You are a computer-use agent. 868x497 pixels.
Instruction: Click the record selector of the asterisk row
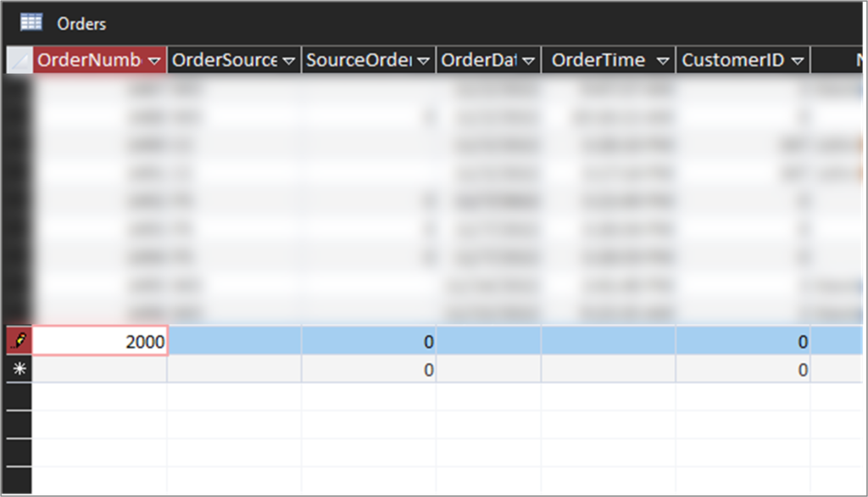pyautogui.click(x=17, y=370)
